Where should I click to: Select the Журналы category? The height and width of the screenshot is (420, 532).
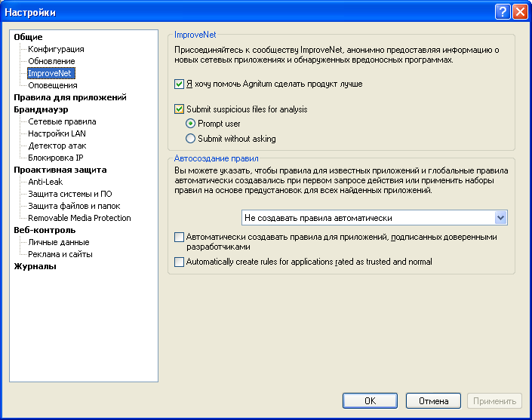(35, 266)
